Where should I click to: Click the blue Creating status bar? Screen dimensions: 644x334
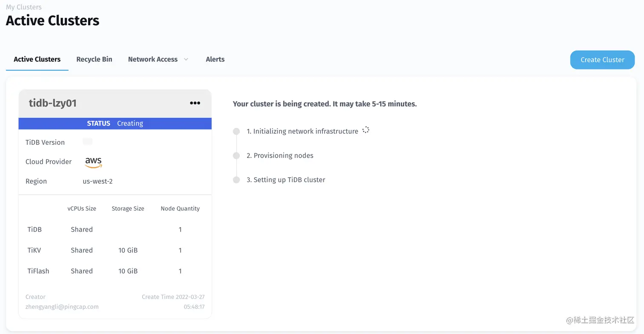pyautogui.click(x=115, y=124)
